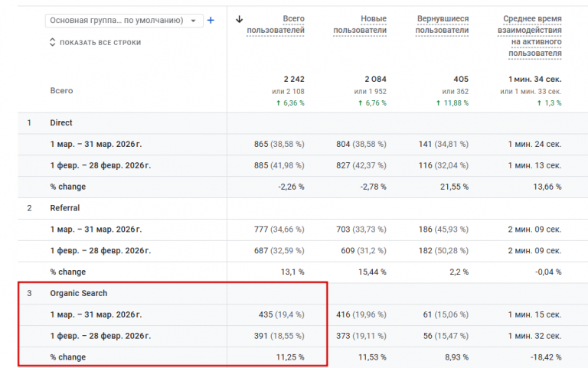Image resolution: width=588 pixels, height=368 pixels.
Task: Click Direct's 21,55 % returning users change
Action: pos(452,187)
